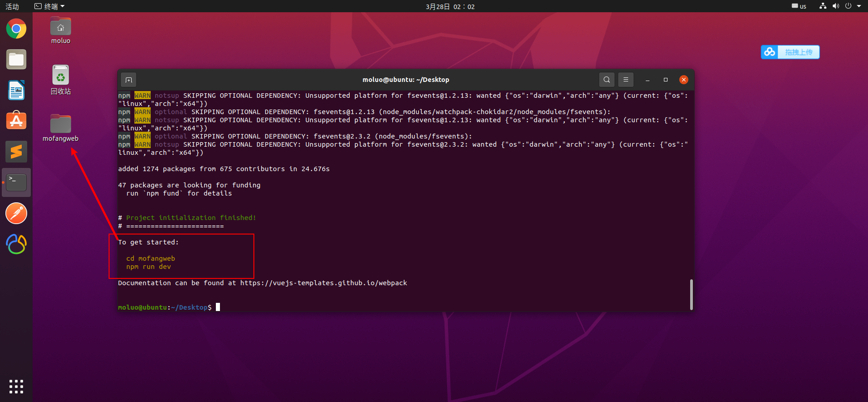Maximize the terminal window
The image size is (868, 402).
tap(666, 80)
